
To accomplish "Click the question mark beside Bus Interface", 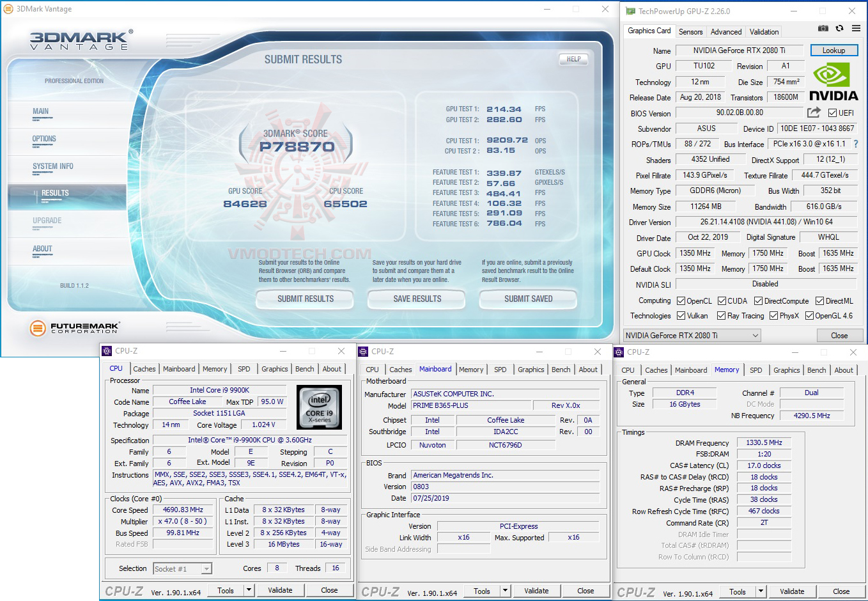I will tap(856, 144).
